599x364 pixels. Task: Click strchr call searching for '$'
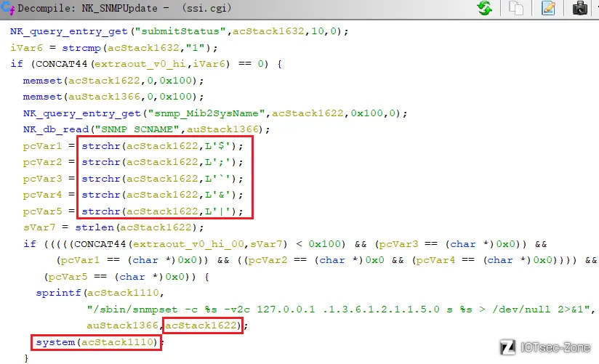[162, 146]
